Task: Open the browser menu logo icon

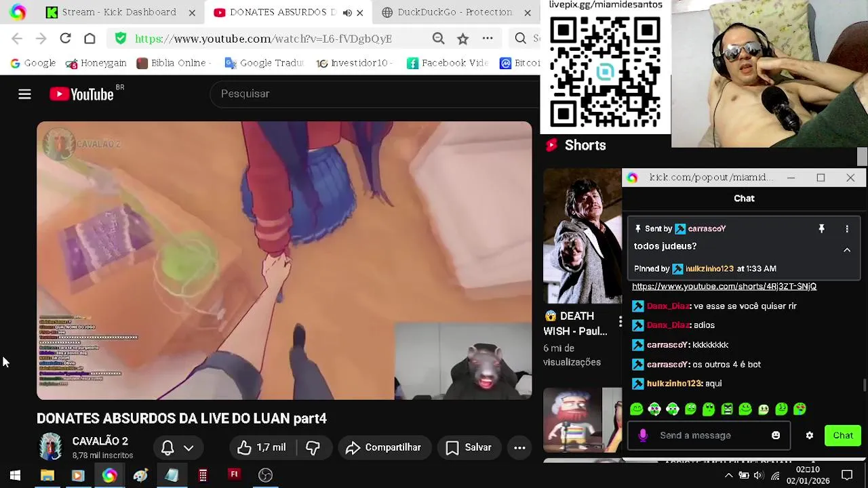Action: point(18,12)
